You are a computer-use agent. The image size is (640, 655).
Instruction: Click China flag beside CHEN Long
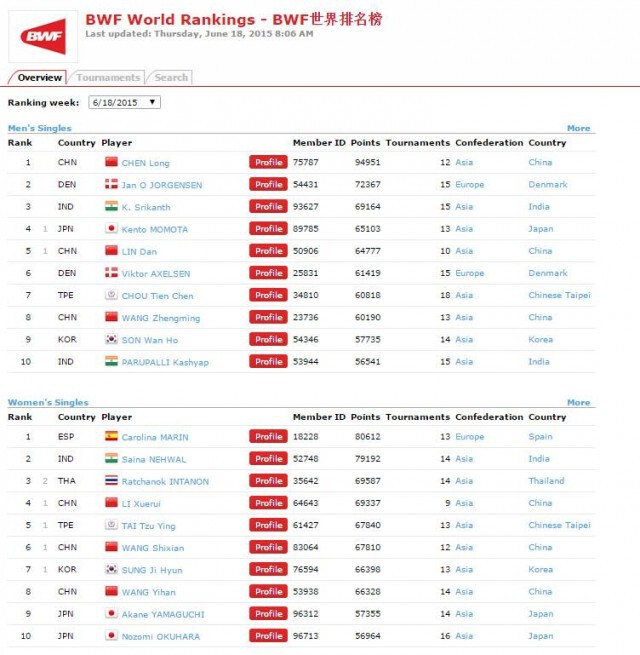pos(111,162)
